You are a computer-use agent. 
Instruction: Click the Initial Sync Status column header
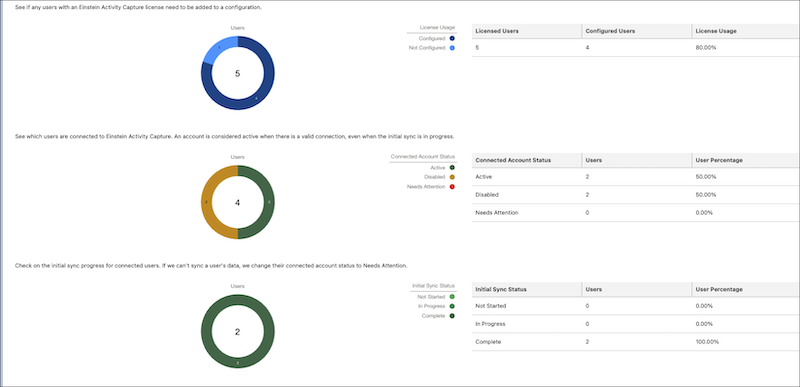tap(527, 289)
